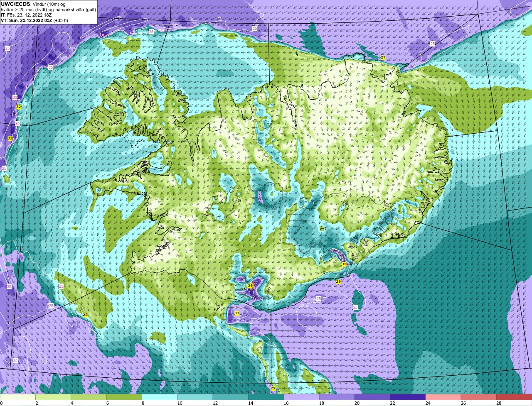Click the valid time "VT: Sun. 25.12.2022 05Z"

click(26, 20)
